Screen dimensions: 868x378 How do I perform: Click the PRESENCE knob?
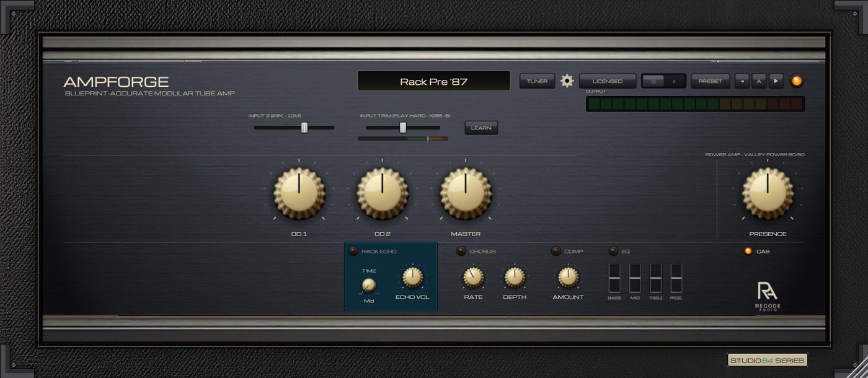pos(768,193)
